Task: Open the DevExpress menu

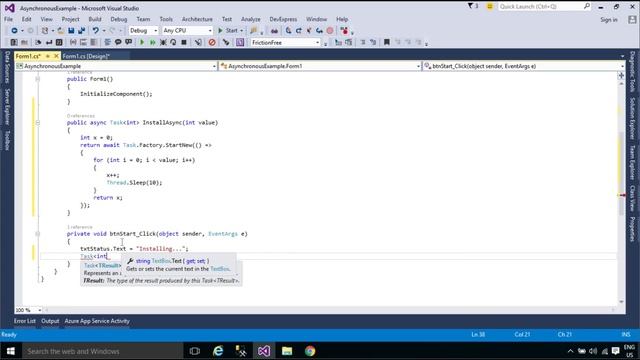Action: click(283, 19)
